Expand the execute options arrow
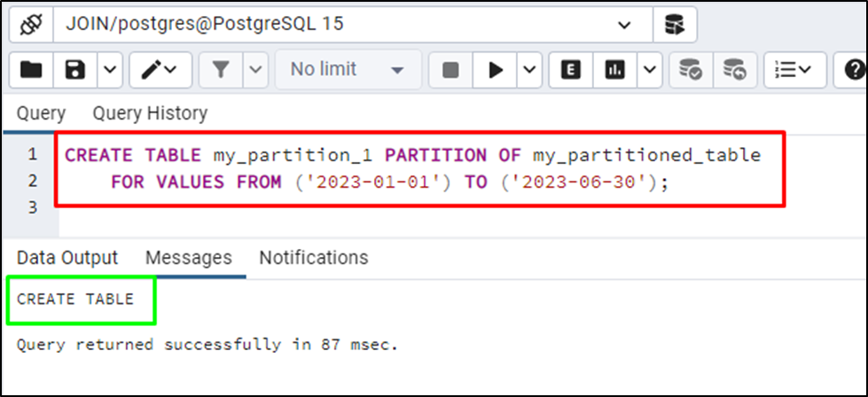Viewport: 868px width, 397px height. point(529,70)
